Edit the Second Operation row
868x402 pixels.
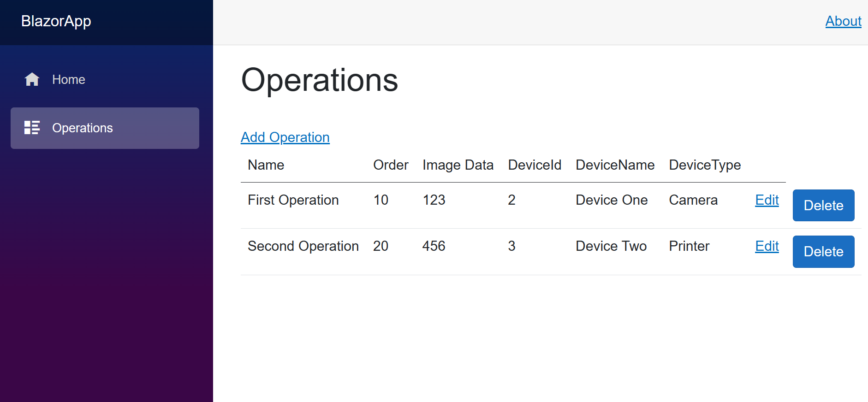(x=767, y=246)
